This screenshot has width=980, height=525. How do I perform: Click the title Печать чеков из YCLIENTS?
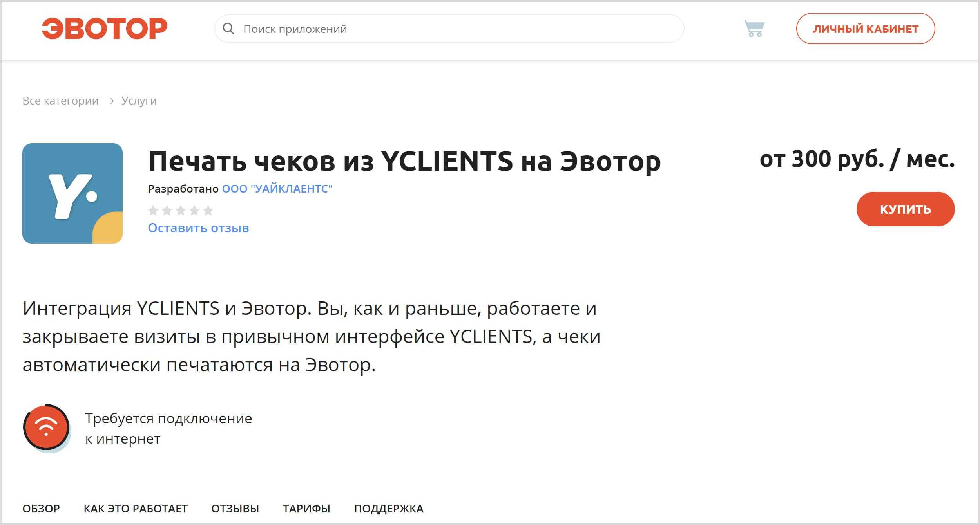click(404, 161)
